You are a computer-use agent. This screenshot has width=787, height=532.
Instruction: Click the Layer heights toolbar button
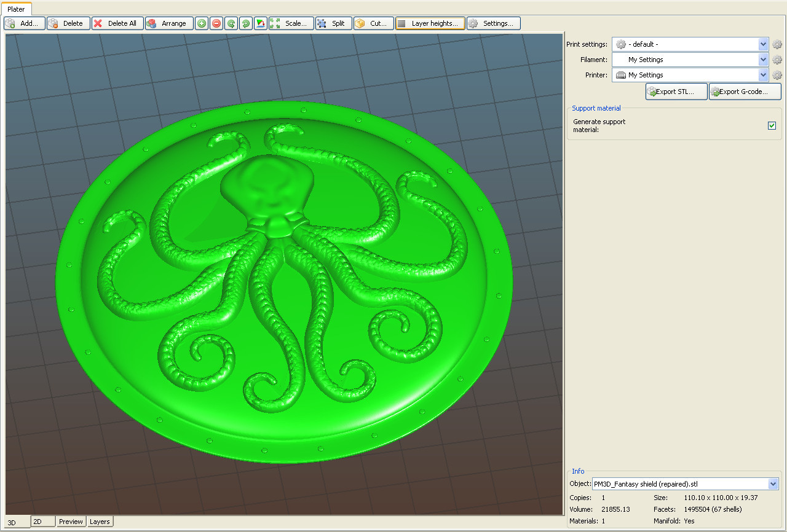430,23
